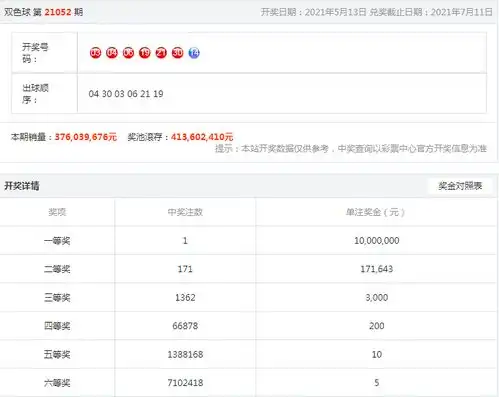
Task: Click the 中奖注数 column header
Action: (185, 212)
